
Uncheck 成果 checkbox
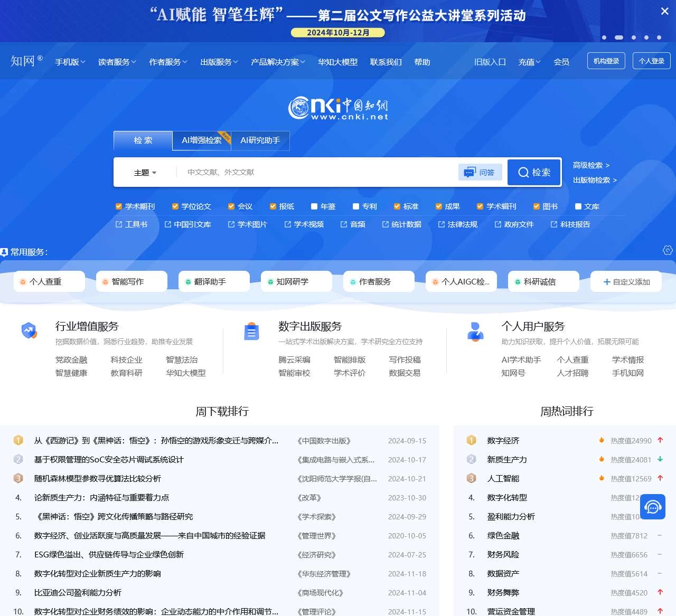[439, 206]
